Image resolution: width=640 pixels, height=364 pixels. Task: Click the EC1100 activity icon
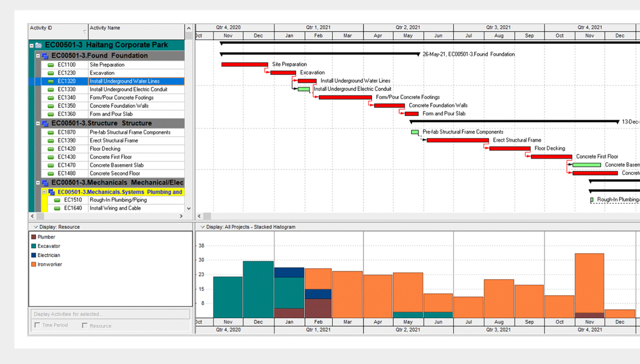point(51,65)
